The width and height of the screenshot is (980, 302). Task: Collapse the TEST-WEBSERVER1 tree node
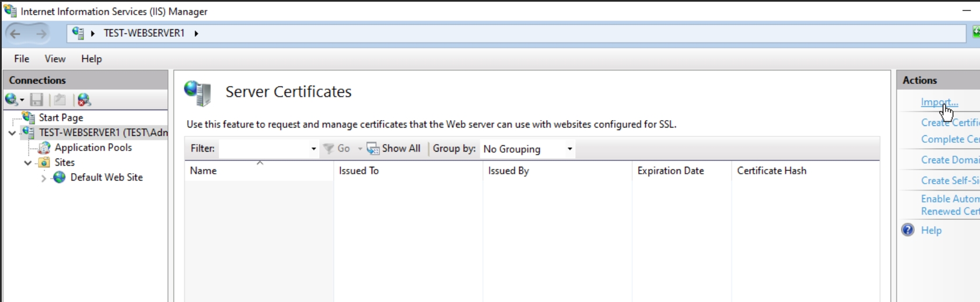pyautogui.click(x=12, y=133)
